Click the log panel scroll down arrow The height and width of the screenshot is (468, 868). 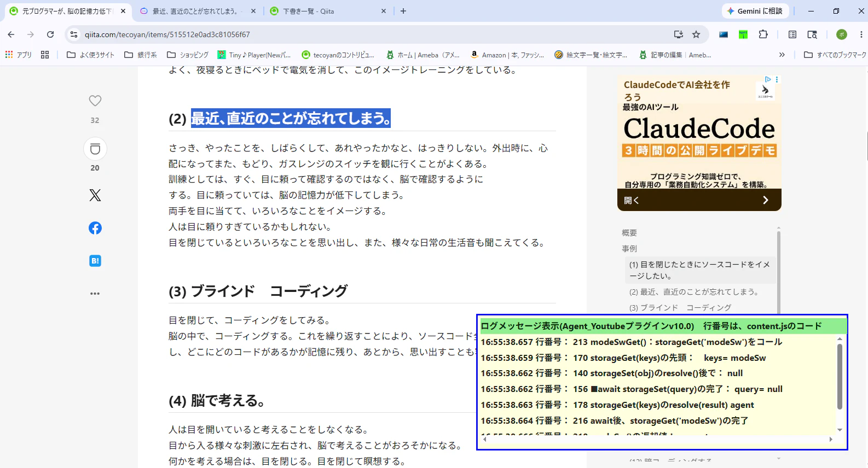click(x=840, y=430)
